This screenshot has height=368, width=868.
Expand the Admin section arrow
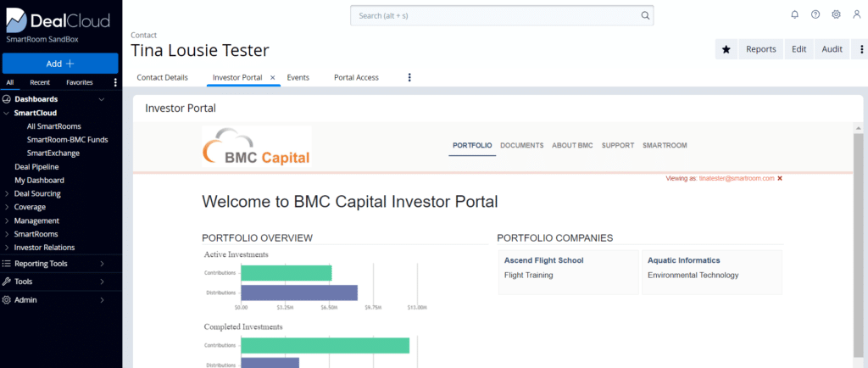[x=102, y=300]
